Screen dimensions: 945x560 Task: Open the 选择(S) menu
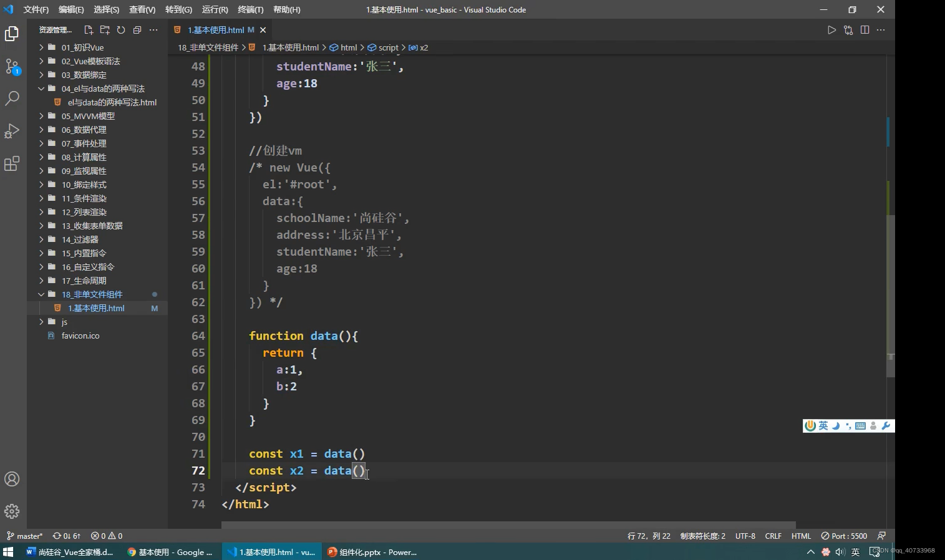[x=107, y=10]
